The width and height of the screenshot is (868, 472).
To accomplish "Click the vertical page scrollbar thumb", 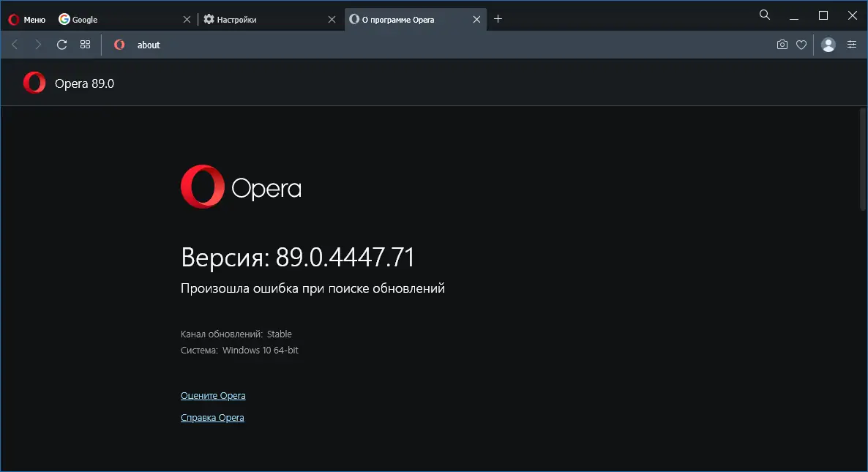I will click(x=862, y=160).
